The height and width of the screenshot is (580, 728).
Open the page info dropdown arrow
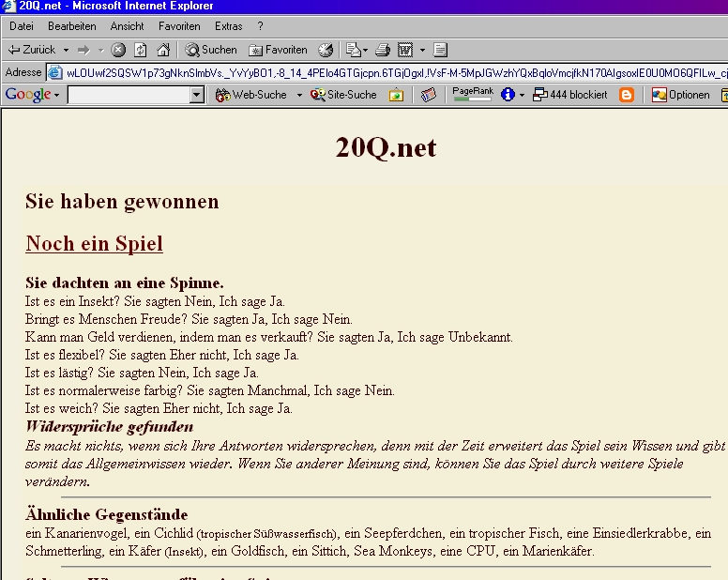522,95
